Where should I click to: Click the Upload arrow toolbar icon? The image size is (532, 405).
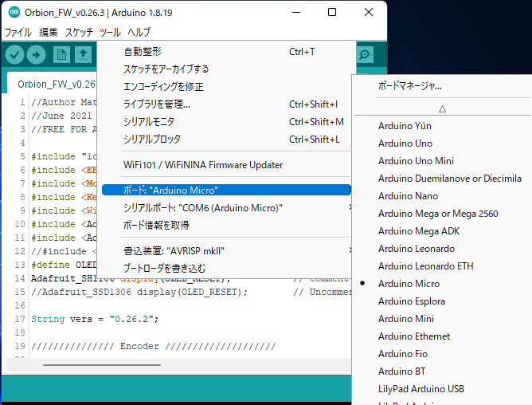37,55
